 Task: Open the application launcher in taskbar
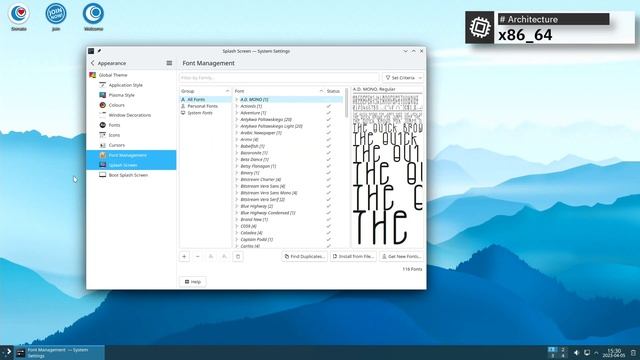pos(8,352)
